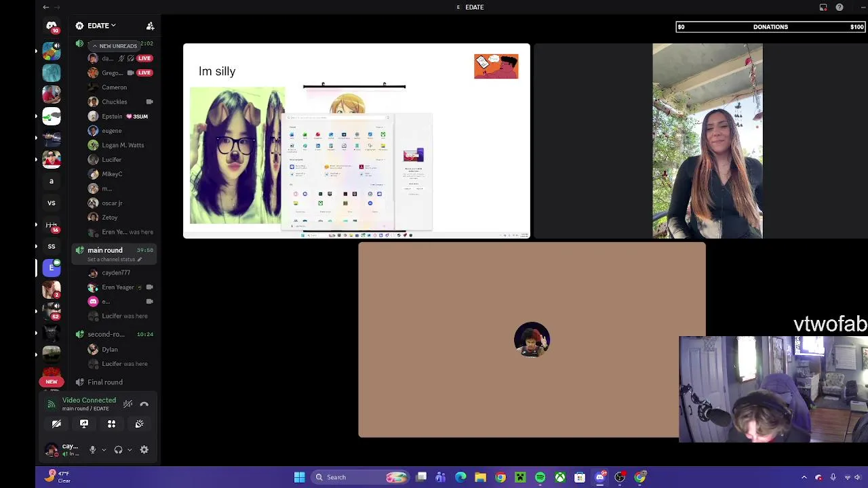The image size is (868, 488).
Task: Toggle headphones deafen in user panel
Action: 118,450
